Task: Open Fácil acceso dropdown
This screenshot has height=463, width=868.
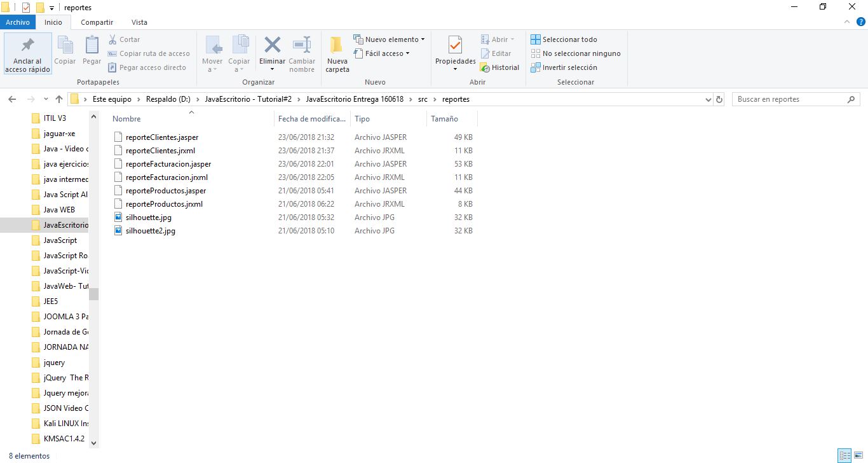Action: pyautogui.click(x=382, y=53)
